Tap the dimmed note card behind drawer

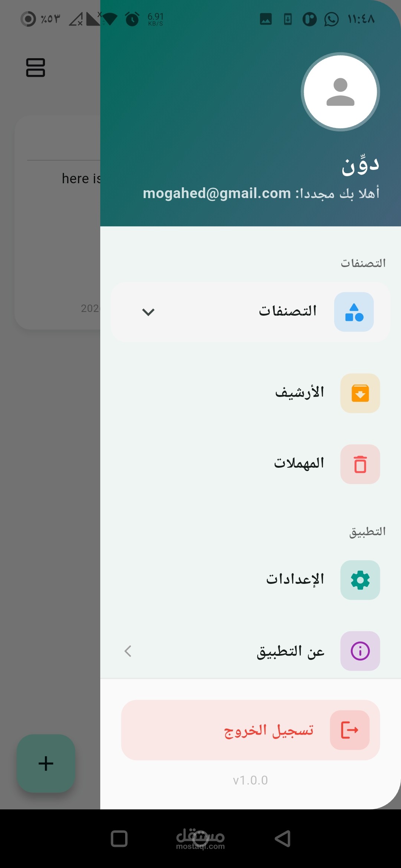pos(58,223)
